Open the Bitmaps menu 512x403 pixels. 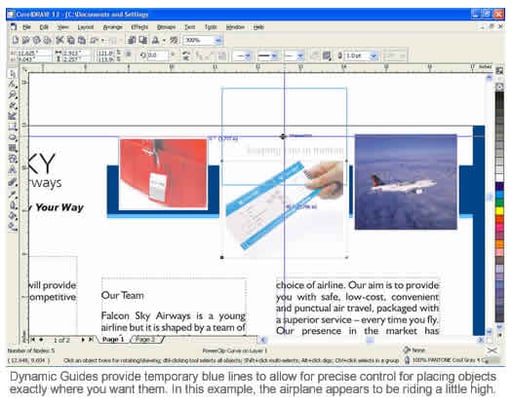click(166, 27)
